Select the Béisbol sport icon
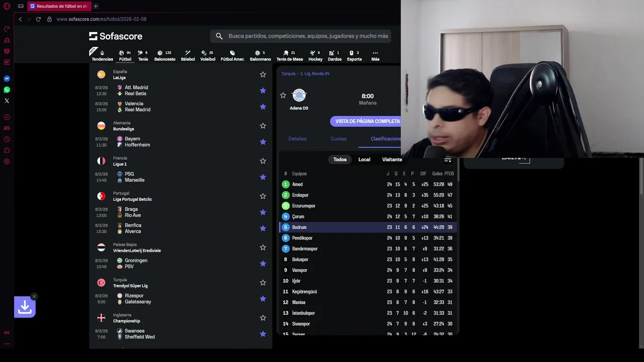 [188, 55]
